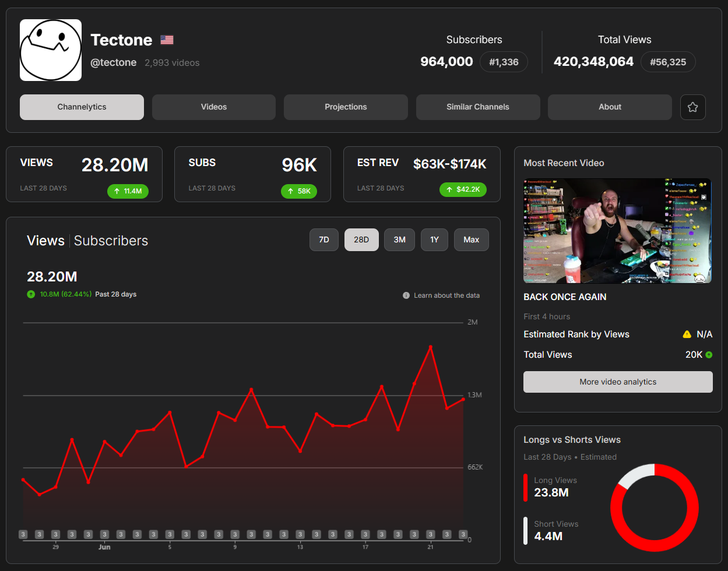Click the video count marker under 21
The width and height of the screenshot is (728, 571).
430,534
